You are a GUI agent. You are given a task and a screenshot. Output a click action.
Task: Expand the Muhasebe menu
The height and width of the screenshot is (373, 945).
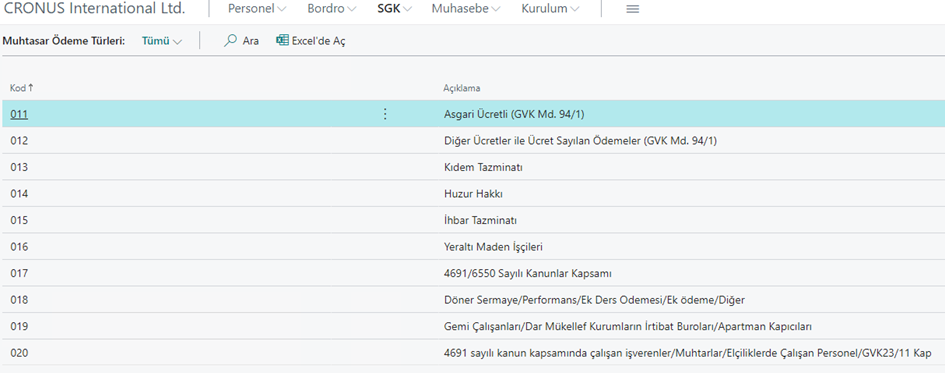point(466,9)
